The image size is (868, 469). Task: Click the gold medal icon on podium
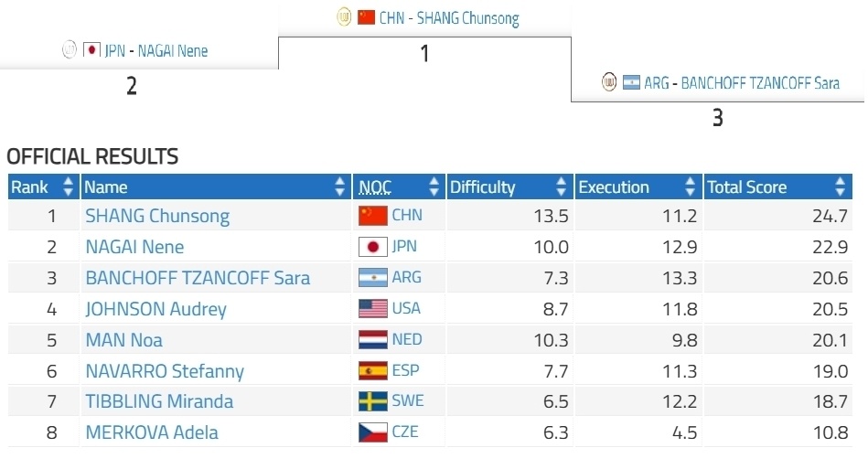[344, 17]
